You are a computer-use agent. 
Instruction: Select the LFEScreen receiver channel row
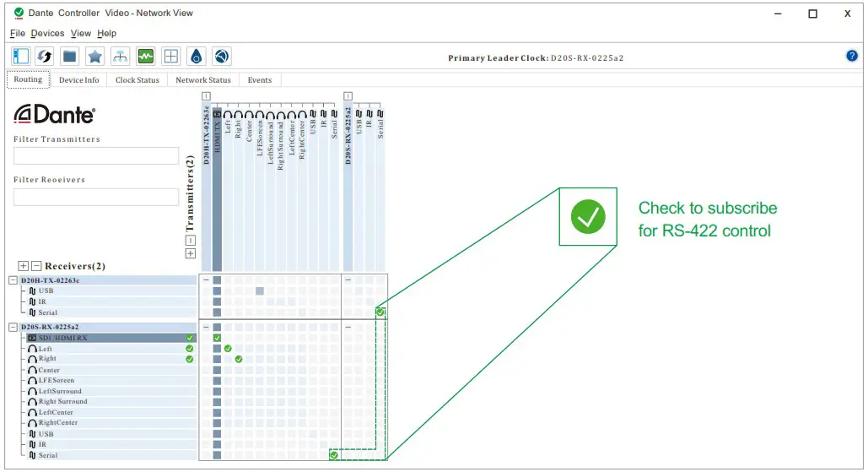[111, 381]
